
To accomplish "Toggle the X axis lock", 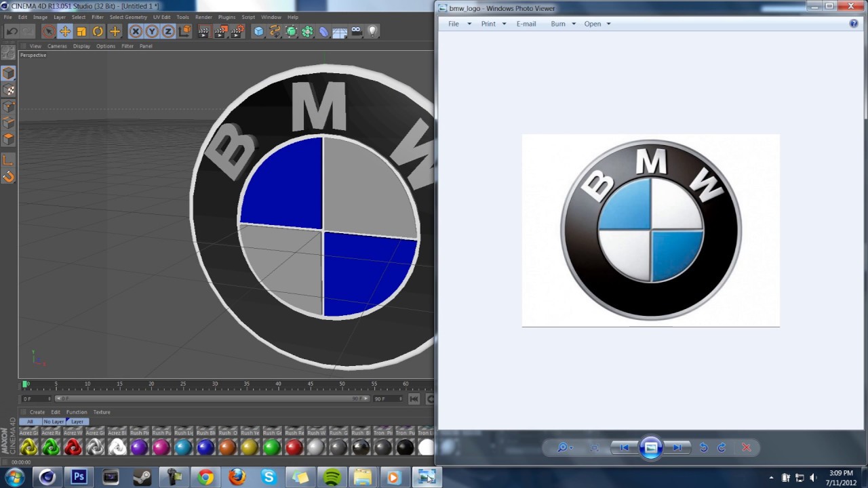I will tap(136, 31).
